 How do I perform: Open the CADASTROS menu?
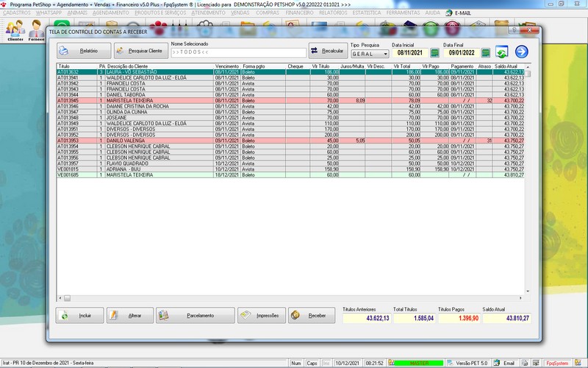point(17,13)
